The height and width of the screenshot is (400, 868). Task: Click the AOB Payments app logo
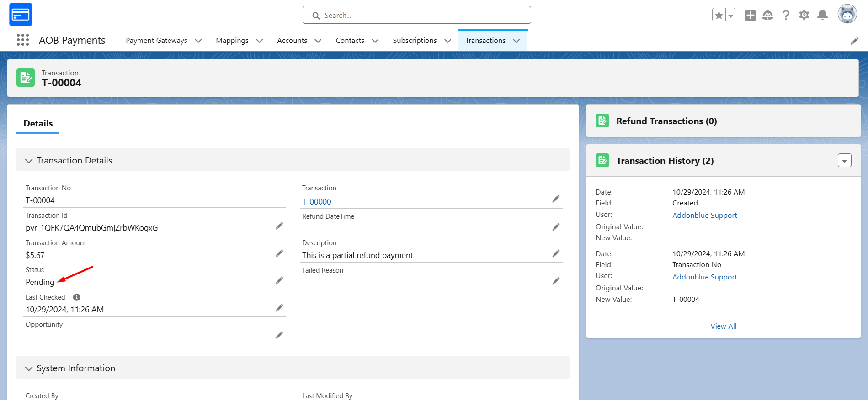[21, 15]
